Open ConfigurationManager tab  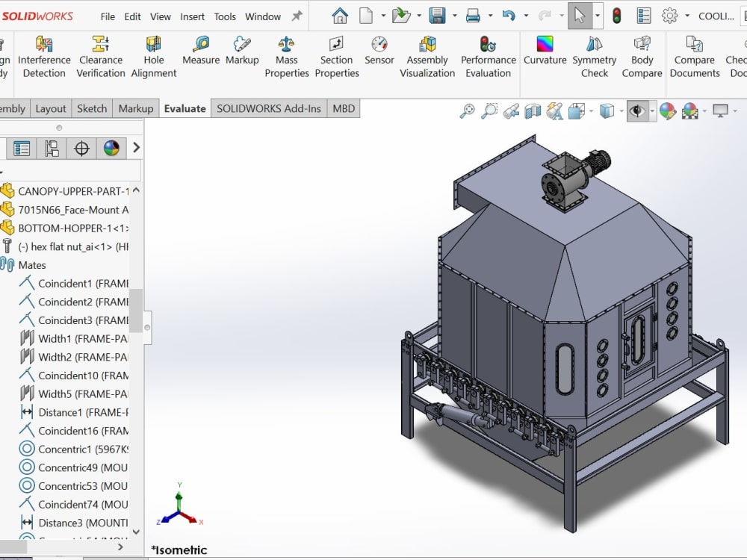(52, 149)
